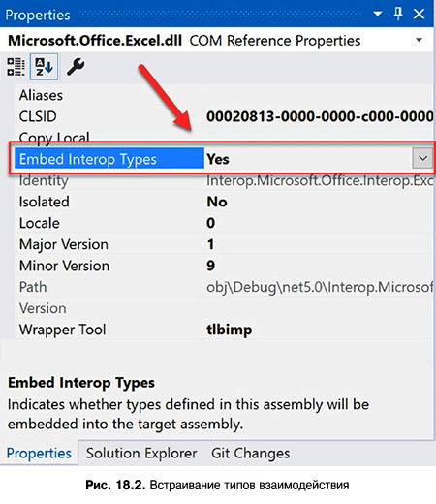The image size is (436, 504).
Task: Click the Yes value of Embed Interop Types
Action: tap(218, 159)
